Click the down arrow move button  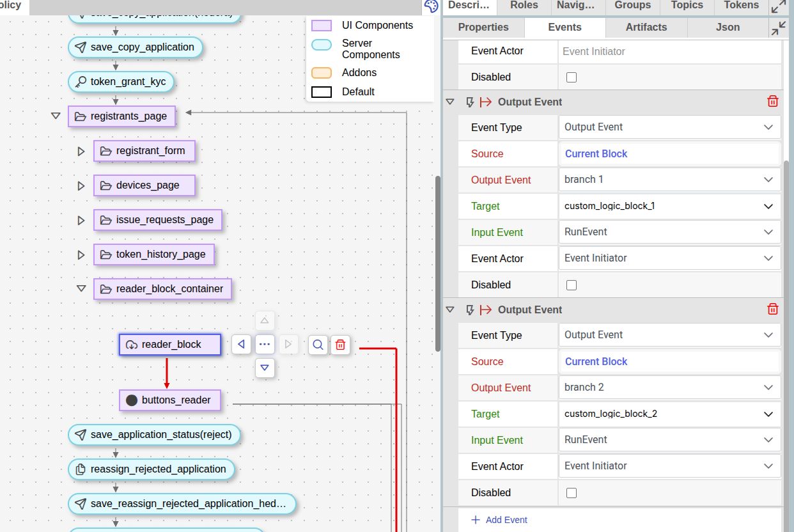(x=265, y=368)
